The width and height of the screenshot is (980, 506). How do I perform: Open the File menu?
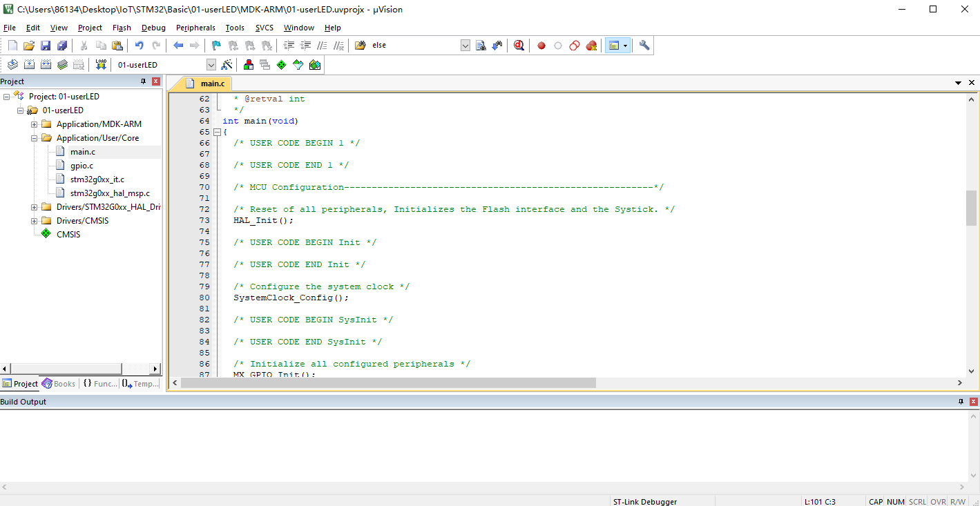pyautogui.click(x=10, y=28)
